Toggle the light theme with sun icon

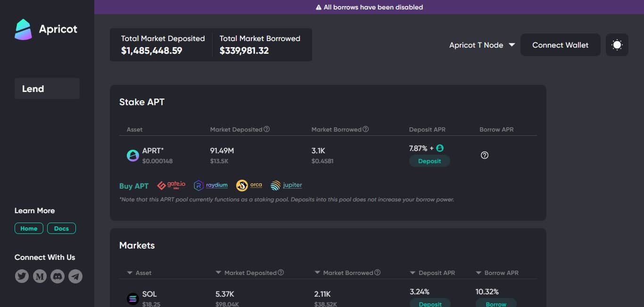[617, 44]
